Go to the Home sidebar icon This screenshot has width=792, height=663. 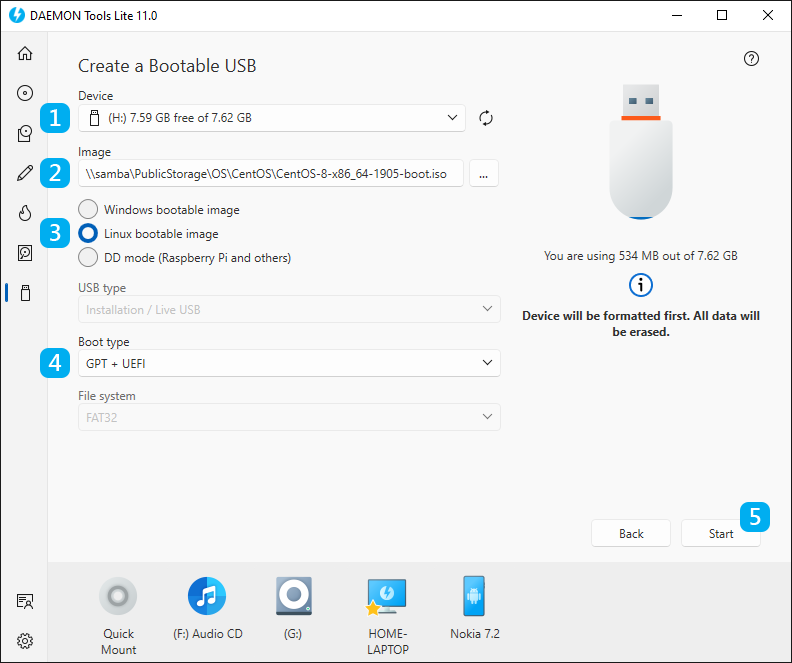[25, 53]
